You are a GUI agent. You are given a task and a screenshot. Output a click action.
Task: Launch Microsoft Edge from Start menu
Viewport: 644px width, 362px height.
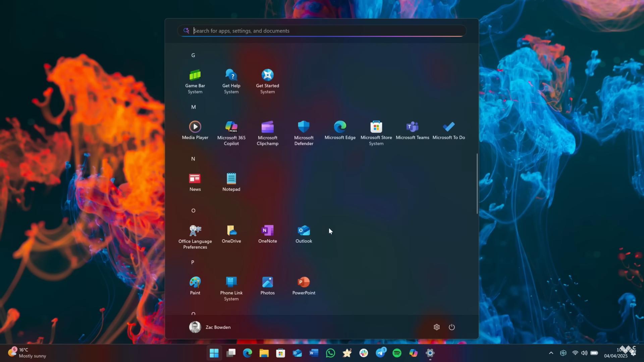pos(340,130)
